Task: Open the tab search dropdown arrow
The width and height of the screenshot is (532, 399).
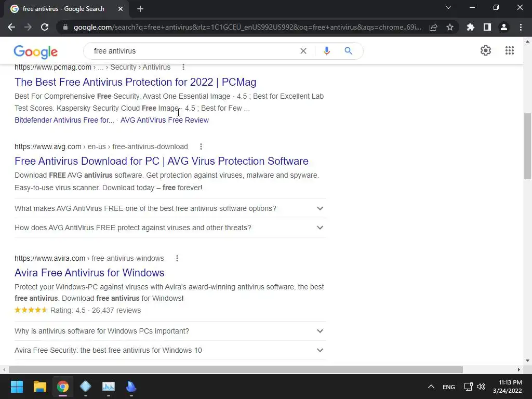Action: pos(448,7)
